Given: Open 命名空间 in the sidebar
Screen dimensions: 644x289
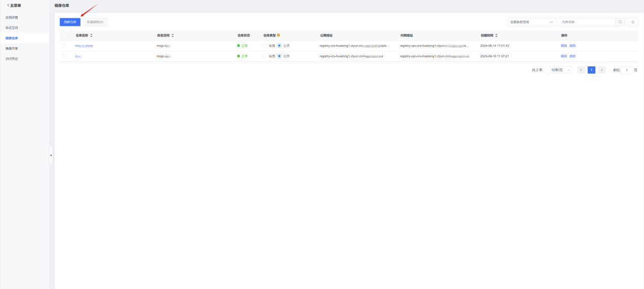Looking at the screenshot, I should (12, 27).
